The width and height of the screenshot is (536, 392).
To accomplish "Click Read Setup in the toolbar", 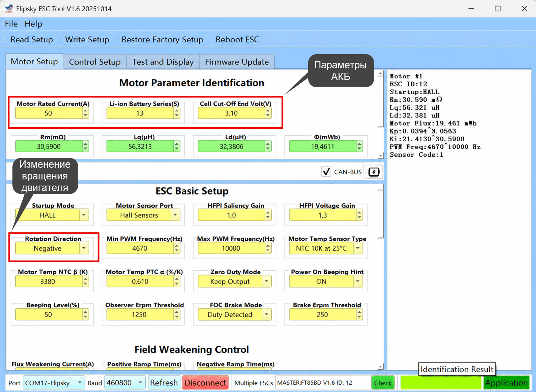I will [32, 39].
